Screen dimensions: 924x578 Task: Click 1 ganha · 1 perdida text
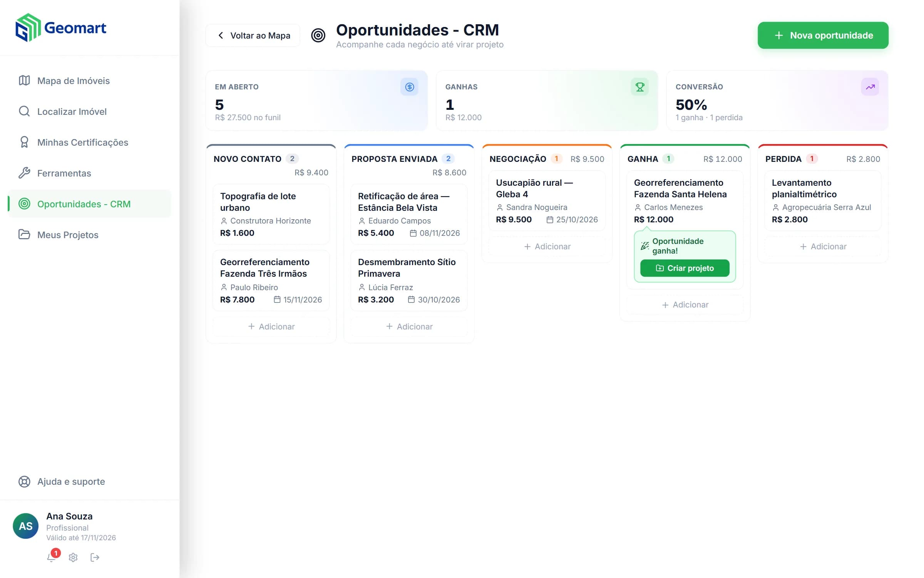click(x=709, y=118)
